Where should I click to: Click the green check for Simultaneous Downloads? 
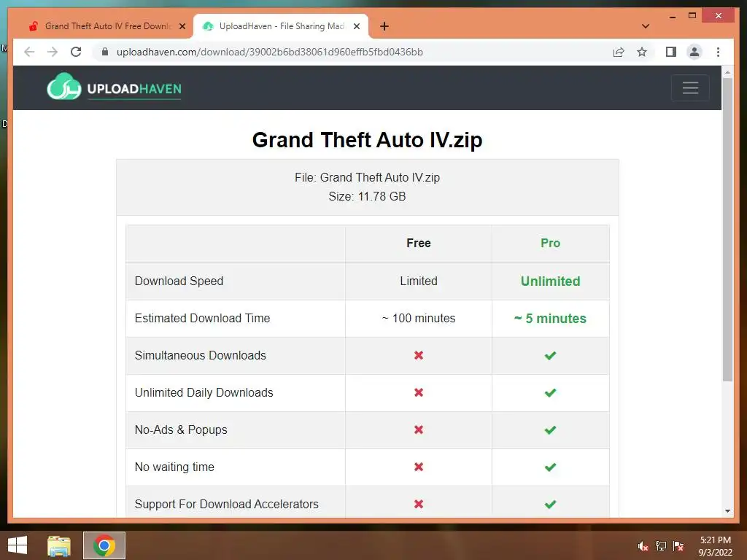pyautogui.click(x=550, y=355)
